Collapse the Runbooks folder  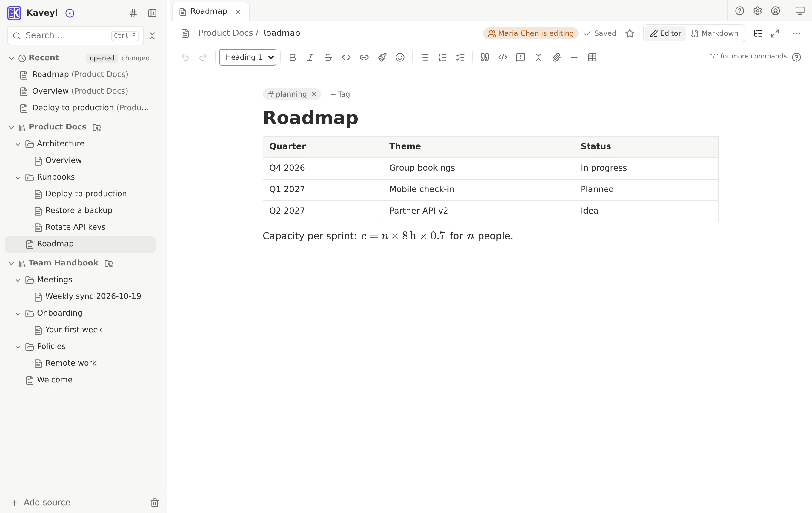[18, 177]
